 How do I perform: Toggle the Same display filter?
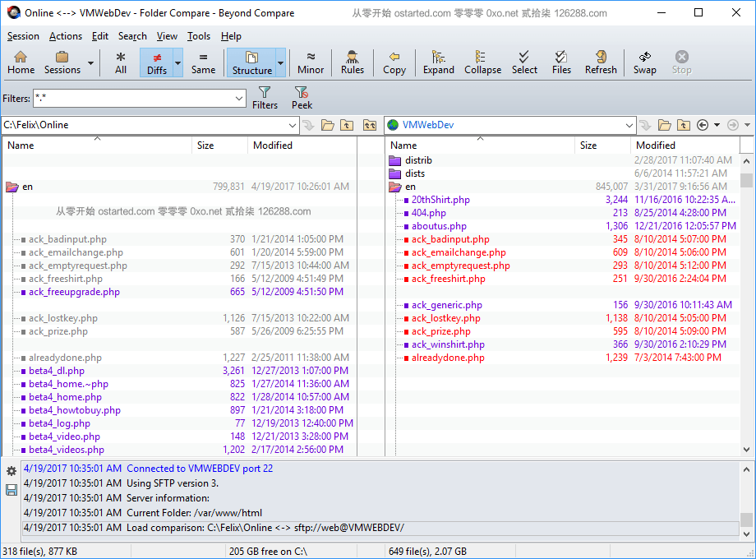(203, 62)
